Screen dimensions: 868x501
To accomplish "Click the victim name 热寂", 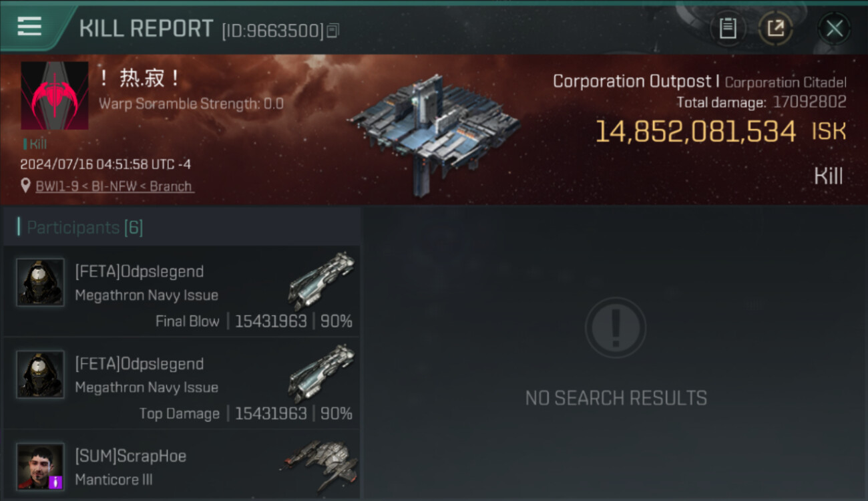I will [139, 78].
